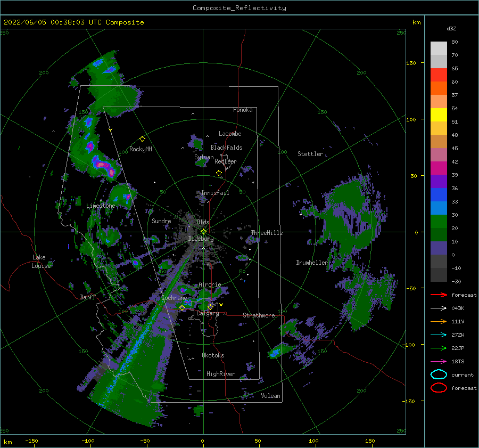Click the Stettler label
The width and height of the screenshot is (479, 448).
(310, 154)
